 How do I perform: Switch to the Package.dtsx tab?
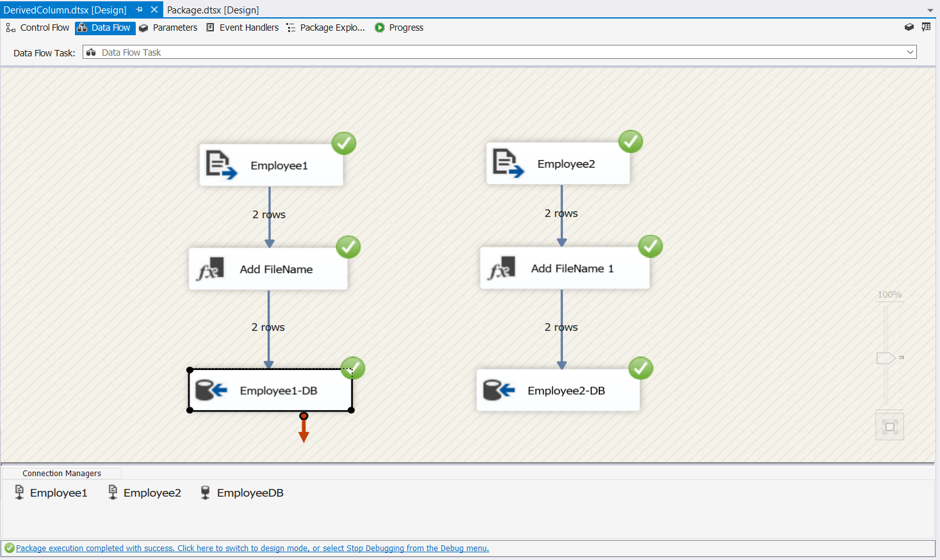[x=211, y=10]
